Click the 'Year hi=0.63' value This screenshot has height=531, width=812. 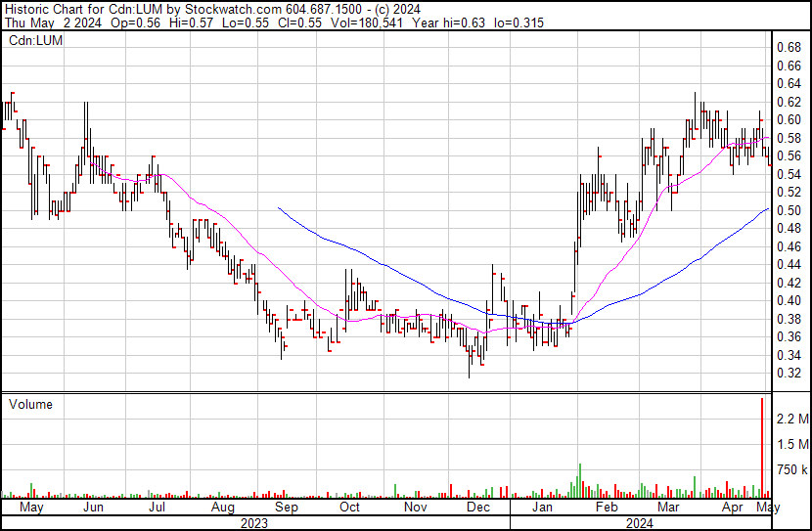click(x=448, y=22)
